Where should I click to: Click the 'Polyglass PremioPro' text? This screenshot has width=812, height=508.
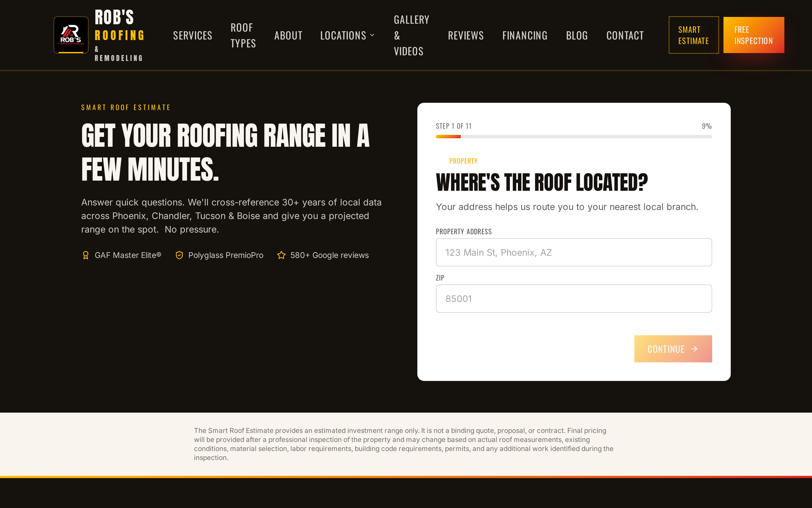click(226, 255)
